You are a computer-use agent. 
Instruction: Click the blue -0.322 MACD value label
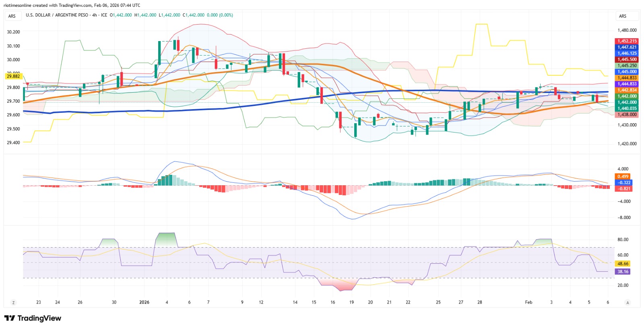[x=623, y=182]
